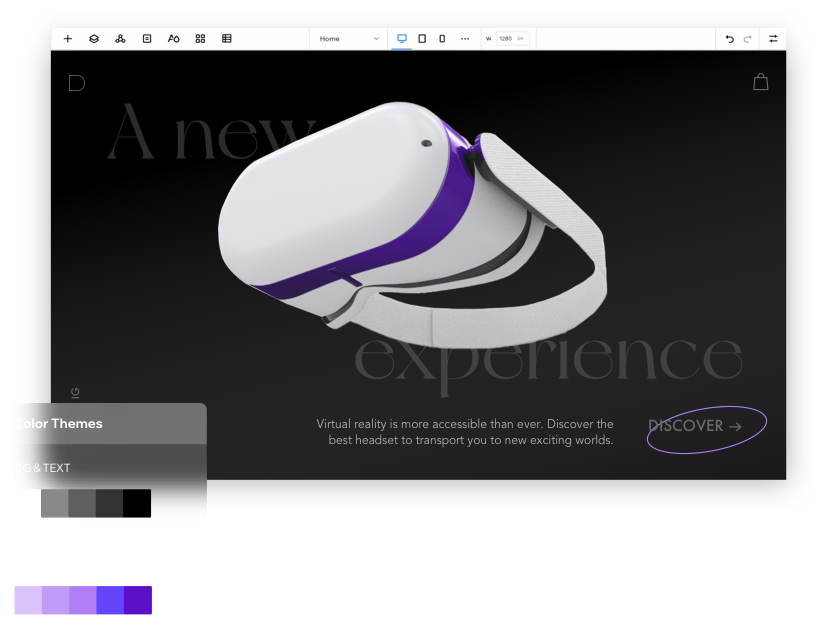Open the settings sliders icon
Screen dimensions: 816x638
point(773,39)
